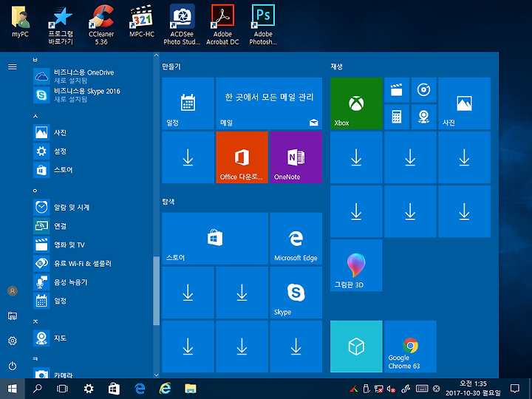This screenshot has width=532, height=399.
Task: Launch Adobe Acrobat DC desktop shortcut
Action: coord(222,25)
